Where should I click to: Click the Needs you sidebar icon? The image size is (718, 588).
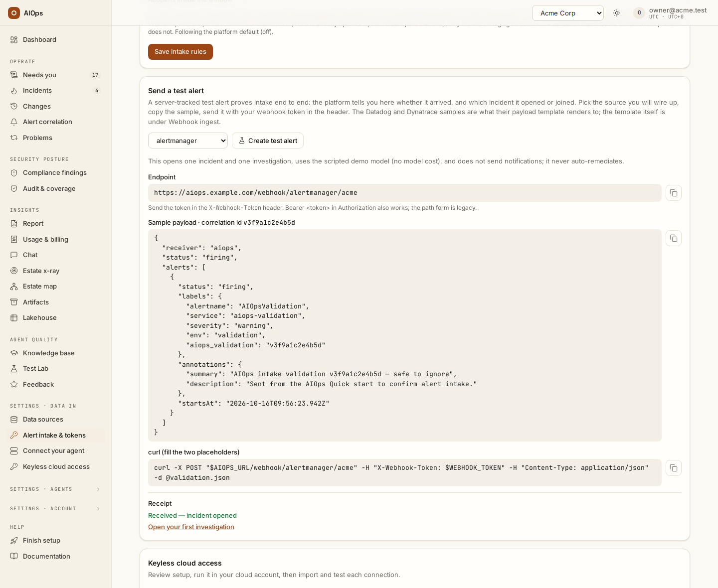pos(14,75)
